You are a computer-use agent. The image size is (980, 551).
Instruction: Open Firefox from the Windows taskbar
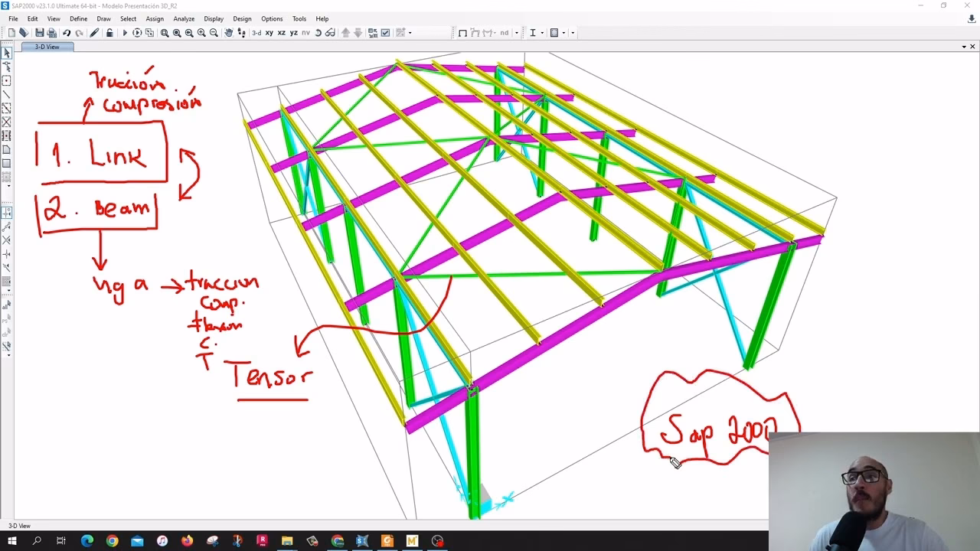[188, 541]
